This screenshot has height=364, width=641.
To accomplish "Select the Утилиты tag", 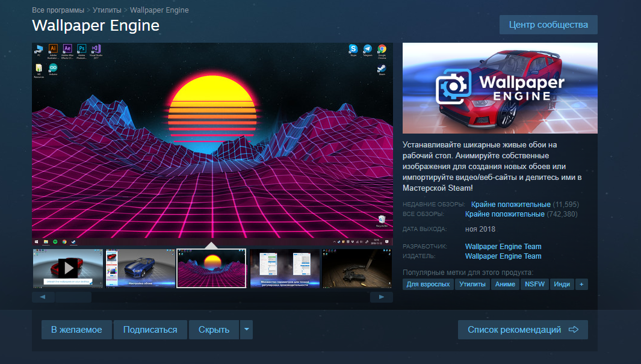I will (472, 285).
